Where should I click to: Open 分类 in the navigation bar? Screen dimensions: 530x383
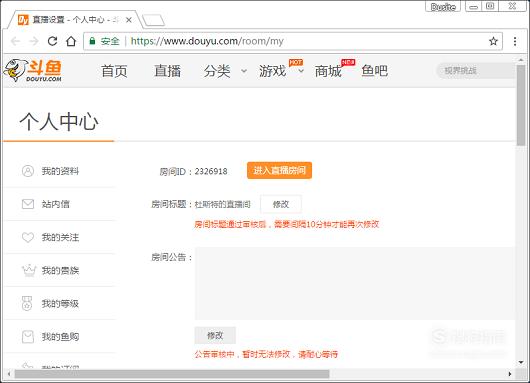tap(217, 71)
